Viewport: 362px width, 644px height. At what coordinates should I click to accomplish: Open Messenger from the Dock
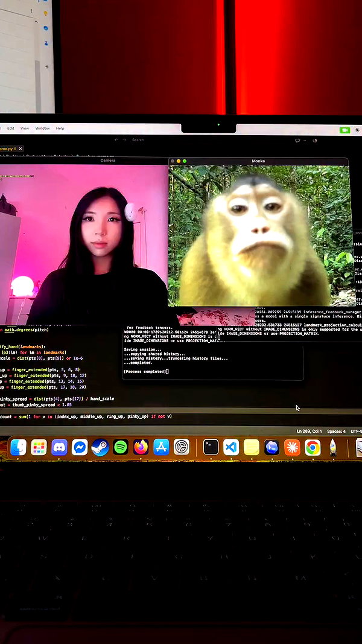(x=80, y=447)
